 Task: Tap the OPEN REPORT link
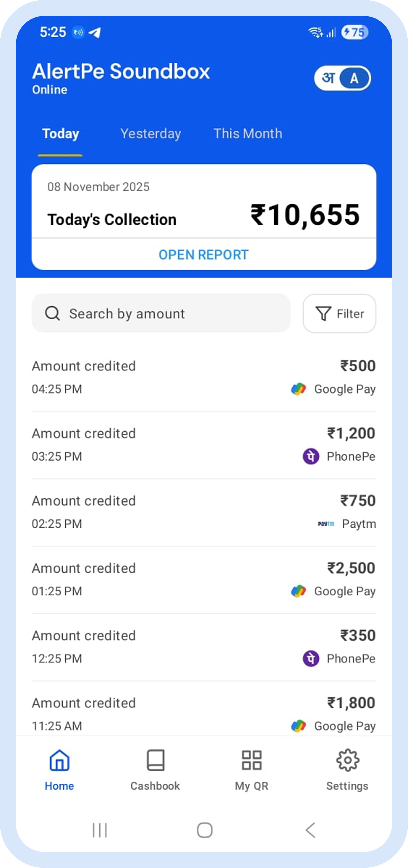[x=204, y=255]
